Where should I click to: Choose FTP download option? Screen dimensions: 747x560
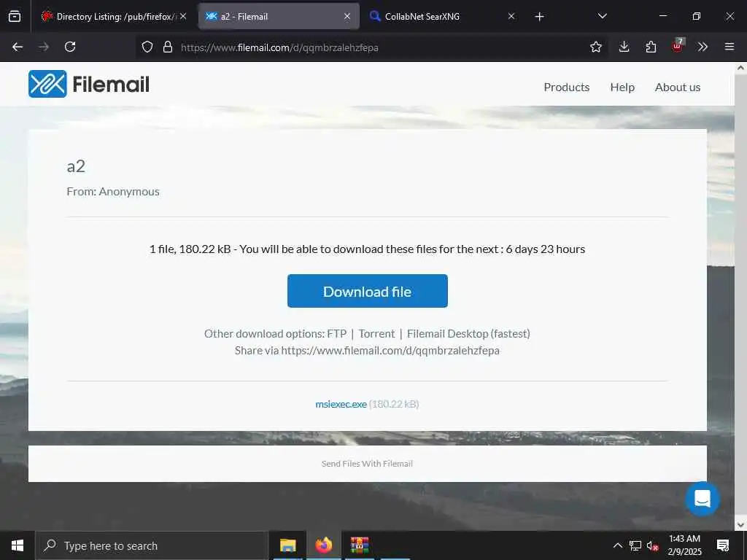coord(337,334)
